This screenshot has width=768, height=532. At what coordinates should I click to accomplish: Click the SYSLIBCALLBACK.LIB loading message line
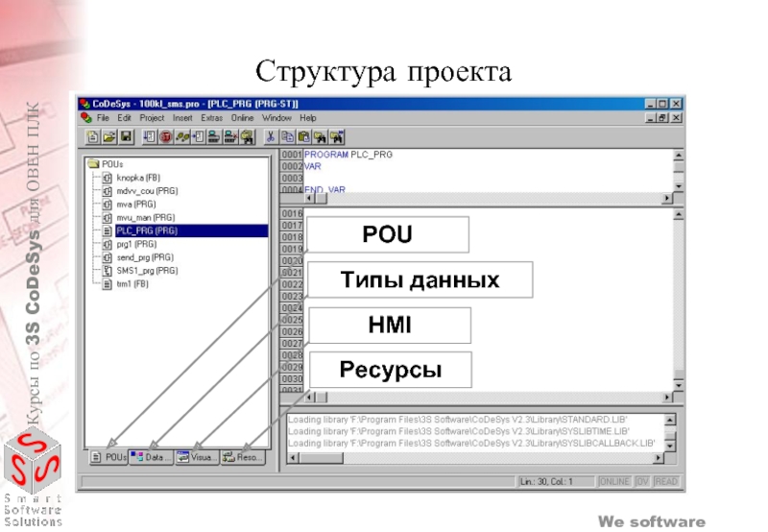coord(471,443)
